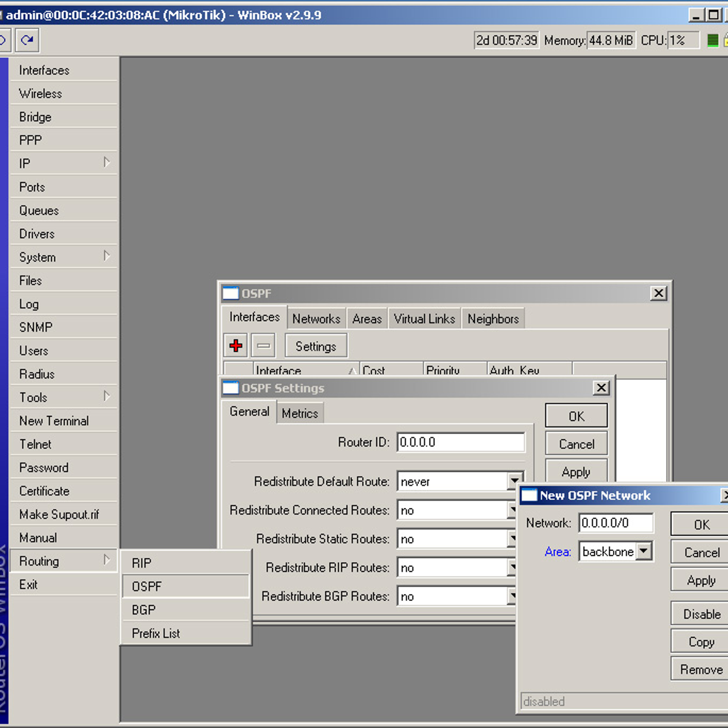
Task: Open the Routing menu
Action: (x=63, y=561)
